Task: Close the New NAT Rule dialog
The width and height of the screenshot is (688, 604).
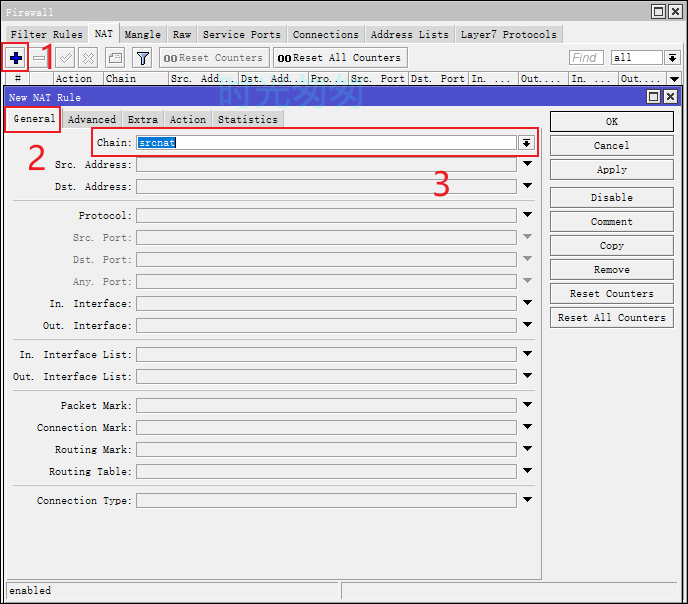Action: 670,96
